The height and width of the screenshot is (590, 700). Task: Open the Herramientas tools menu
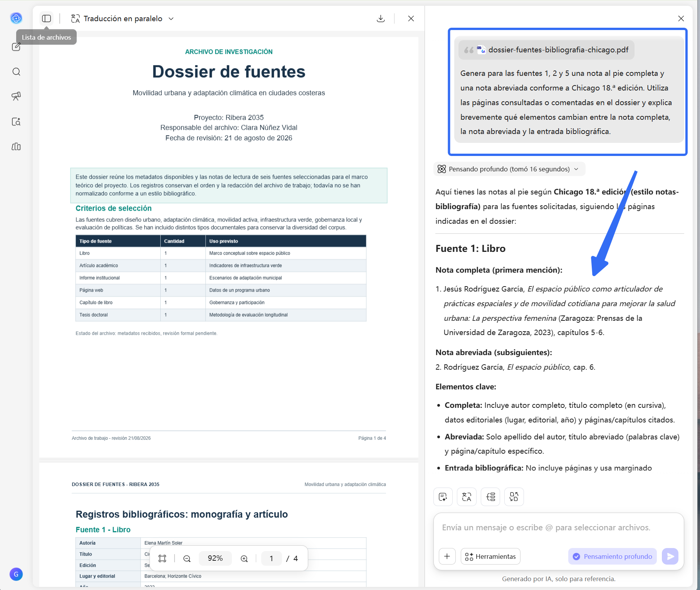490,556
